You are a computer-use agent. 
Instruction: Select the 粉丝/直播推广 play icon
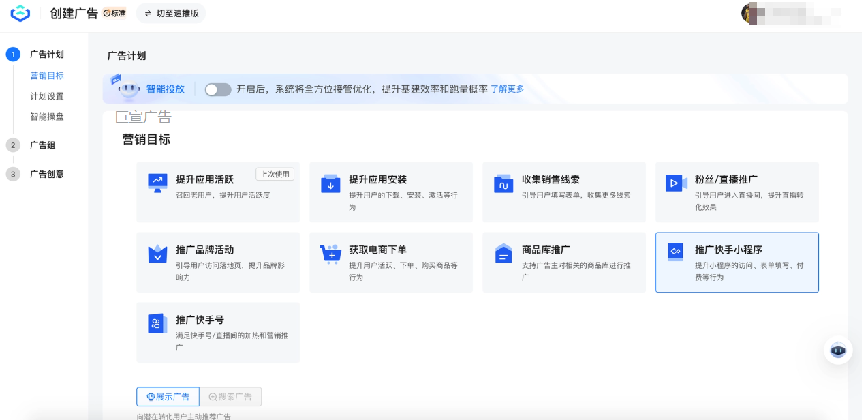pos(676,183)
